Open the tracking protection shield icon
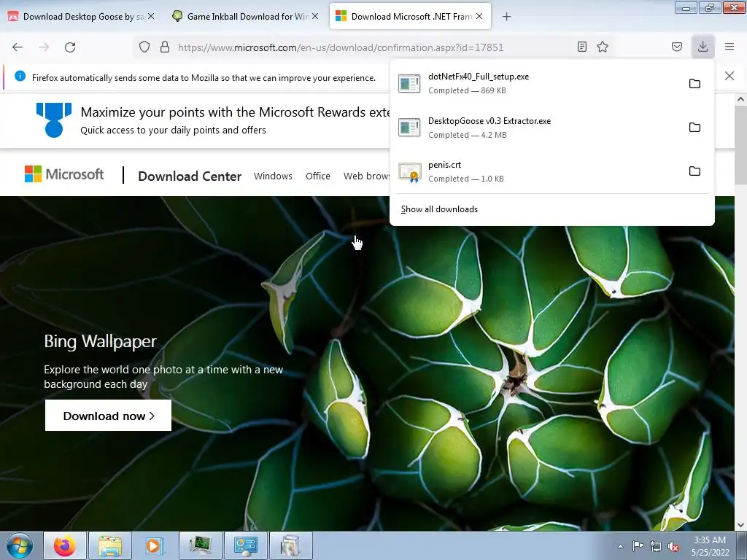The width and height of the screenshot is (747, 560). [144, 47]
